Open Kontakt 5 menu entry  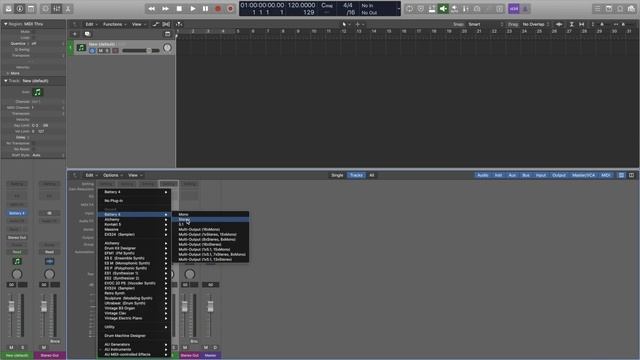pyautogui.click(x=134, y=224)
